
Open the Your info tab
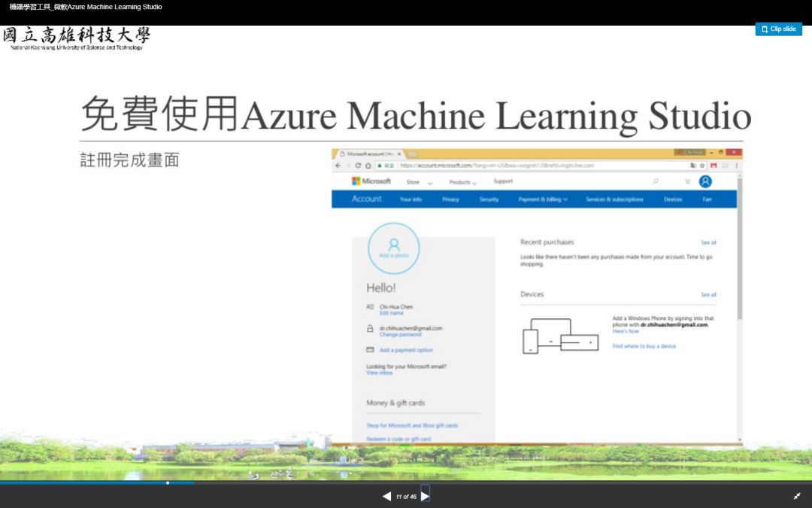pos(411,199)
